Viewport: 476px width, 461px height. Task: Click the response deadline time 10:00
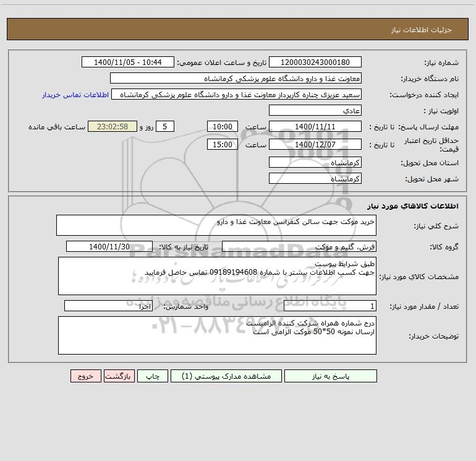223,126
